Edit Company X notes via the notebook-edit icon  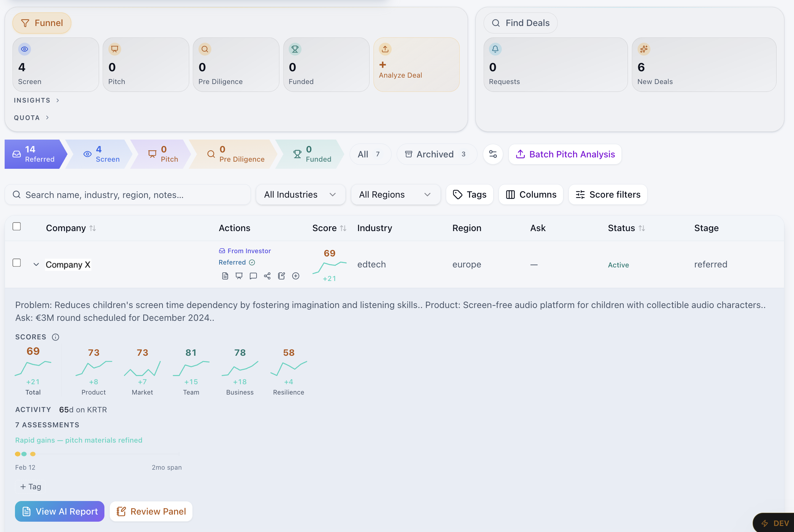[x=282, y=276]
